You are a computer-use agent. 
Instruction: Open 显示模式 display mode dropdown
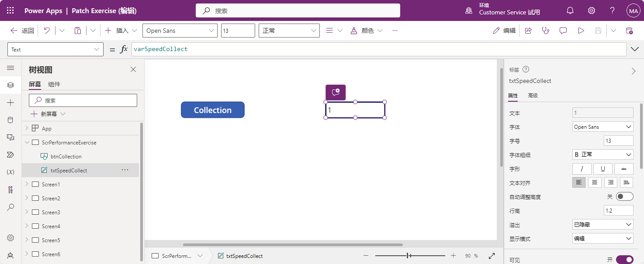pyautogui.click(x=603, y=238)
